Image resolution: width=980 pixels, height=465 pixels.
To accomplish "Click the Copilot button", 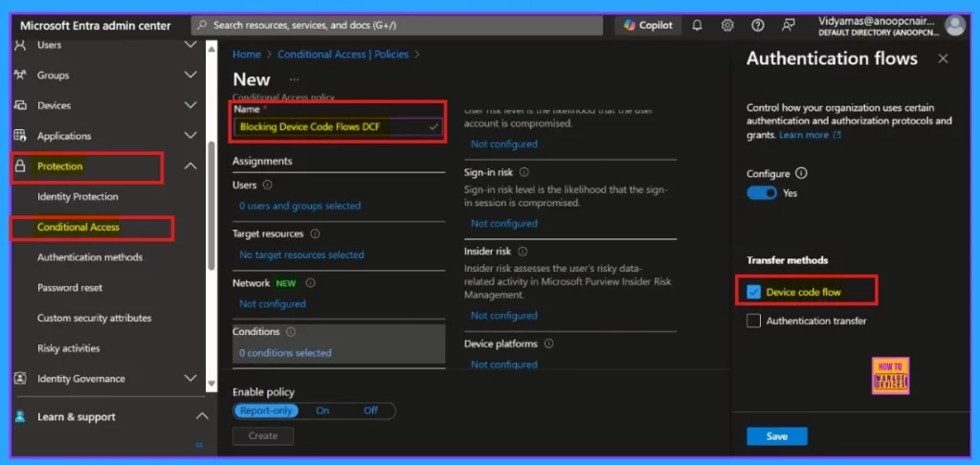I will [648, 26].
